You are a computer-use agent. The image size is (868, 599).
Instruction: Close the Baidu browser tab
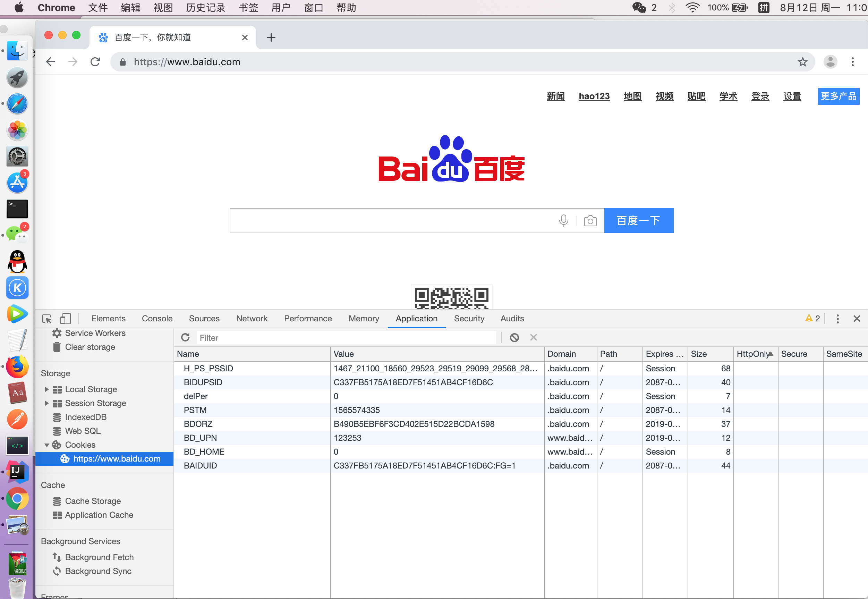pyautogui.click(x=245, y=37)
